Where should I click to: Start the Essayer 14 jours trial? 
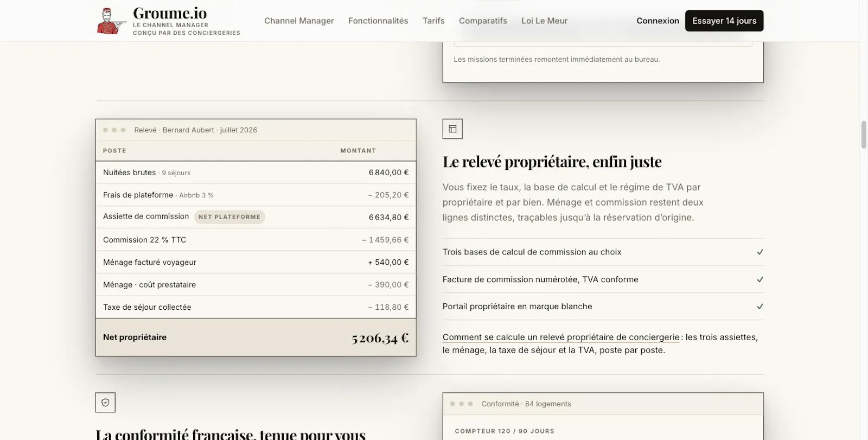coord(724,21)
